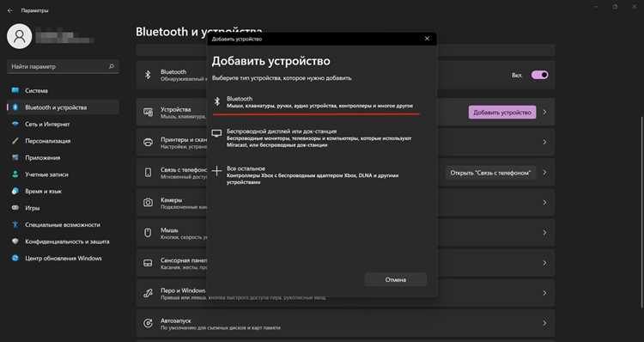This screenshot has height=342, width=644.
Task: Click Открыть "Связь с телефоном" button
Action: [490, 173]
